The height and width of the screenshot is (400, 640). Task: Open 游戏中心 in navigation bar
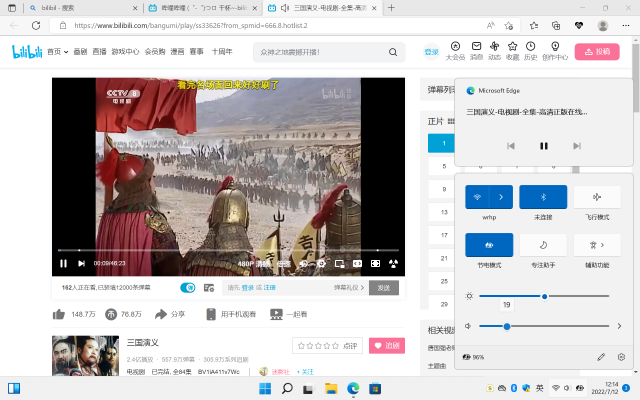tap(125, 52)
